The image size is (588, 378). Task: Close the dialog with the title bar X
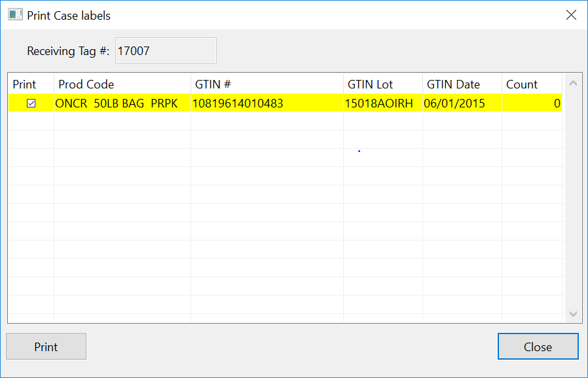click(571, 15)
